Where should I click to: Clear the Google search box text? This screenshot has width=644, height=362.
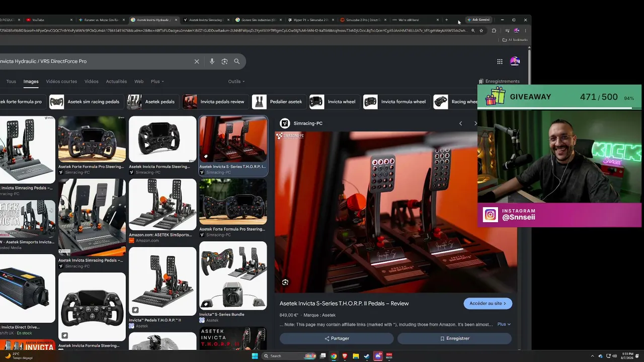click(x=197, y=61)
